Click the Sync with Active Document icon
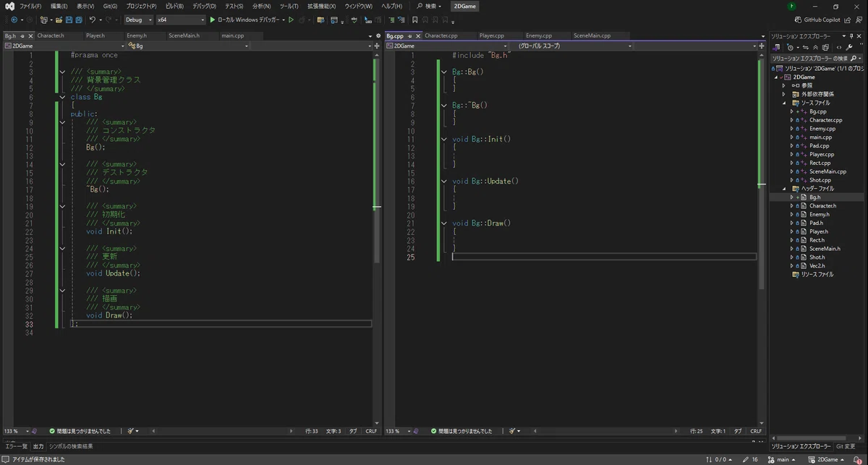 (807, 47)
